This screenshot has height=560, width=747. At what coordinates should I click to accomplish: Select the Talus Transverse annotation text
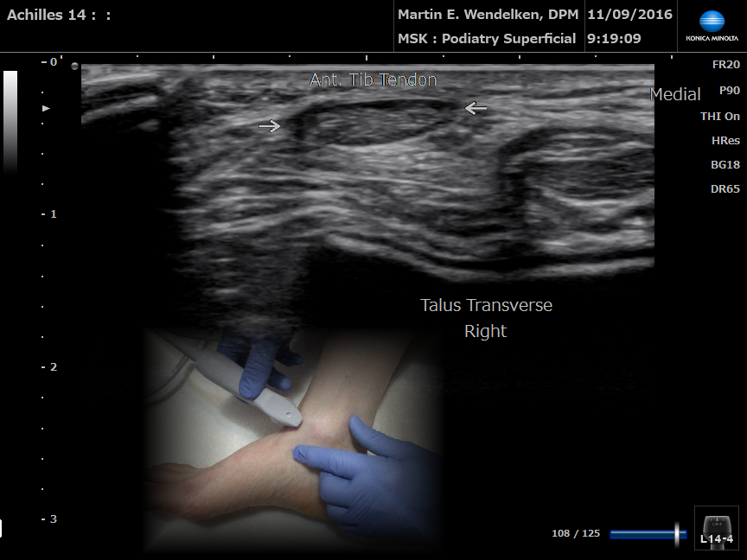coord(486,305)
